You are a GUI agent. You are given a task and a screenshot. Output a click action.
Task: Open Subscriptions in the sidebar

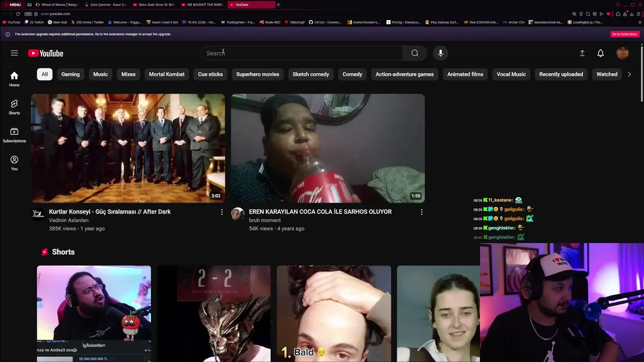pyautogui.click(x=14, y=135)
